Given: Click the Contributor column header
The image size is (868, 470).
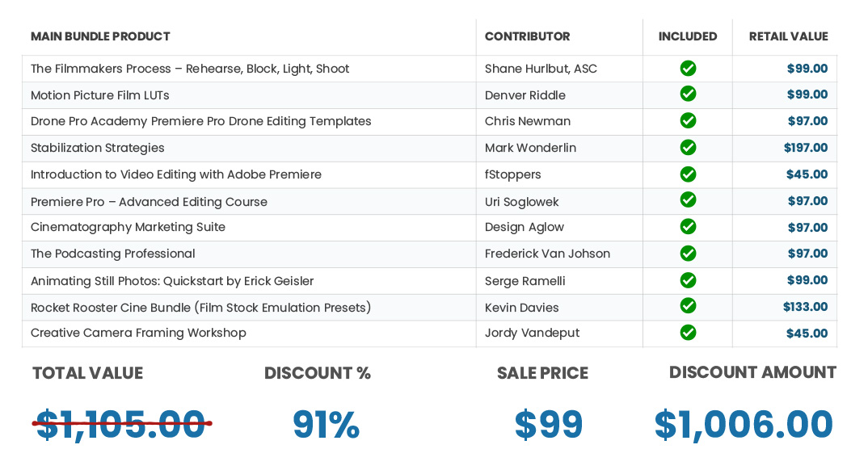Looking at the screenshot, I should pos(527,36).
